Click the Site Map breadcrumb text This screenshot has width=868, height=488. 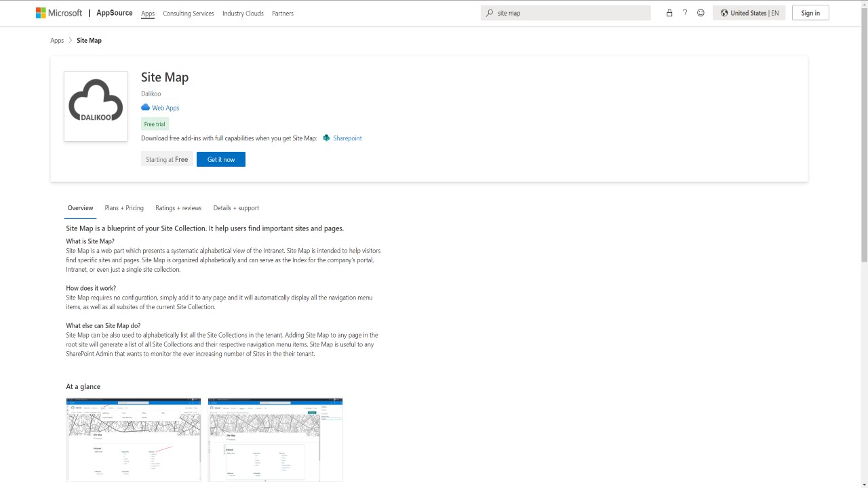89,41
